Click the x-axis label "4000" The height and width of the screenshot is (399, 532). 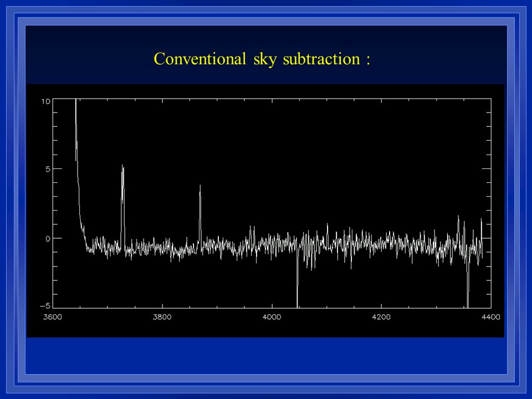coord(272,317)
